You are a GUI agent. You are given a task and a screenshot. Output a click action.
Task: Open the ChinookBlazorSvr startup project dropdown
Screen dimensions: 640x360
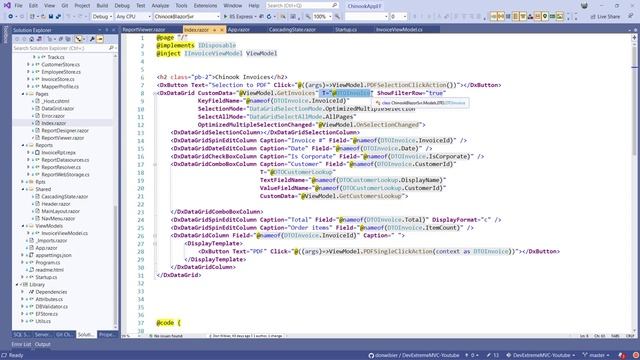[187, 16]
